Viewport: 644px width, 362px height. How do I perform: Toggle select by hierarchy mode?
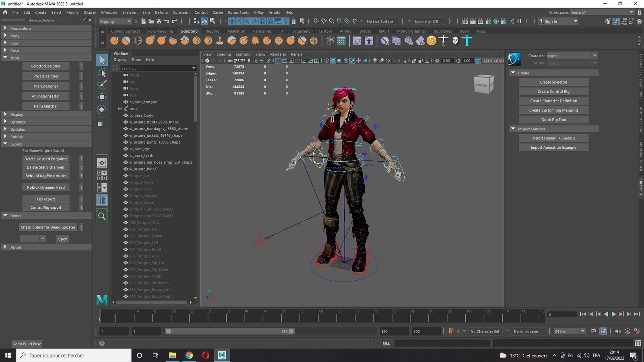197,21
